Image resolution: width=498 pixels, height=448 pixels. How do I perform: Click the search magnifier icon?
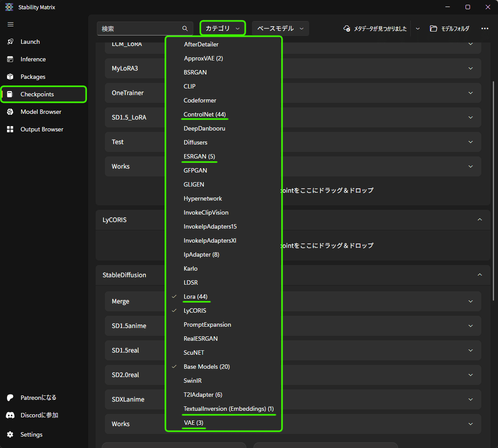[185, 28]
